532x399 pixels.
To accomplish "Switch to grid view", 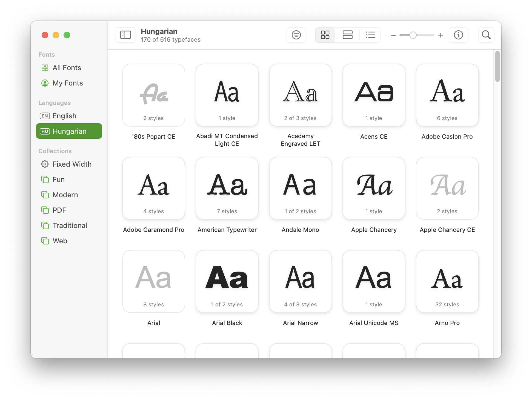I will tap(325, 35).
